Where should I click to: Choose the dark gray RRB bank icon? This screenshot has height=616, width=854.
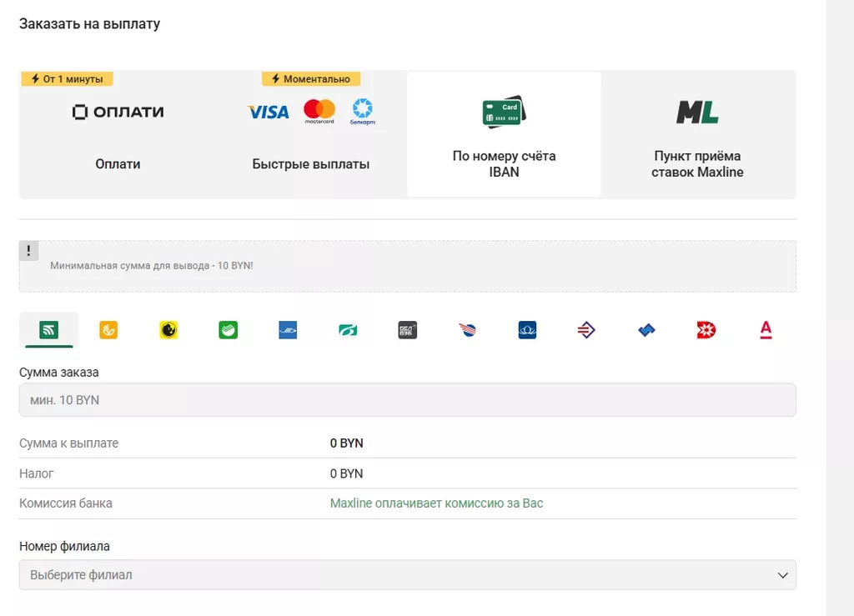407,330
